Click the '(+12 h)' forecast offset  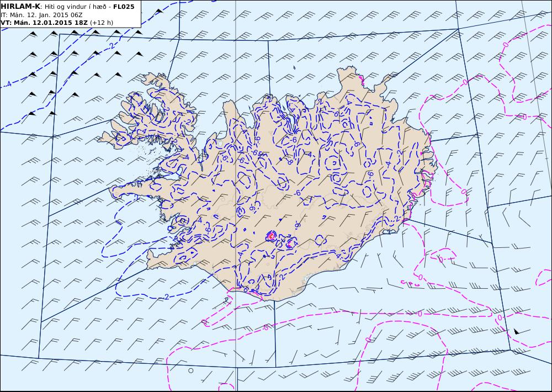point(102,23)
